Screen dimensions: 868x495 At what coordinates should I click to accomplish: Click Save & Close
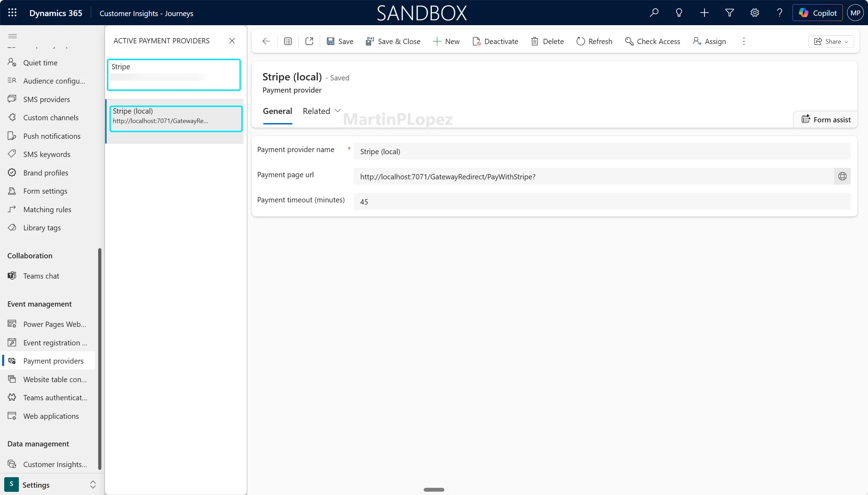tap(393, 41)
